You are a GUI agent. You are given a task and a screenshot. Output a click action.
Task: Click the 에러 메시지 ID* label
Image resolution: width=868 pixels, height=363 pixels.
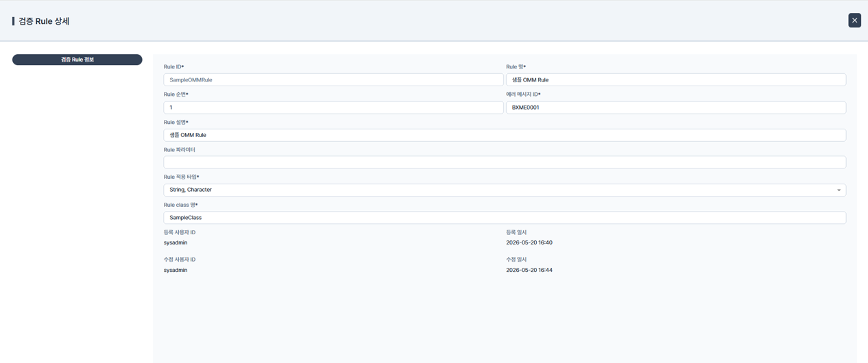click(x=523, y=95)
